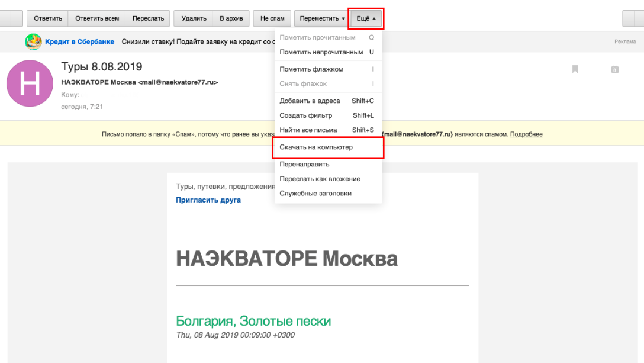Delete the email with Удалить

[x=194, y=18]
